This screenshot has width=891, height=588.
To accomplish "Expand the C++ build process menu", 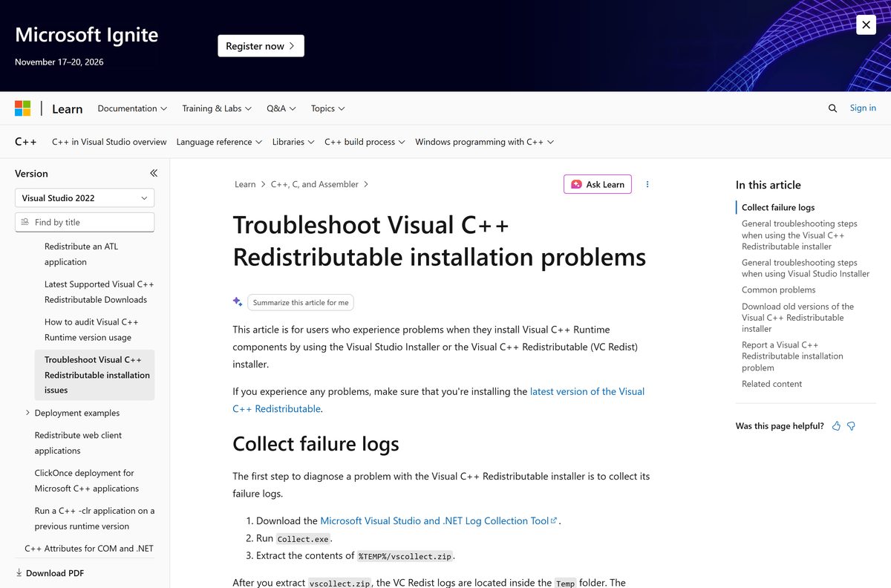I will click(x=365, y=142).
